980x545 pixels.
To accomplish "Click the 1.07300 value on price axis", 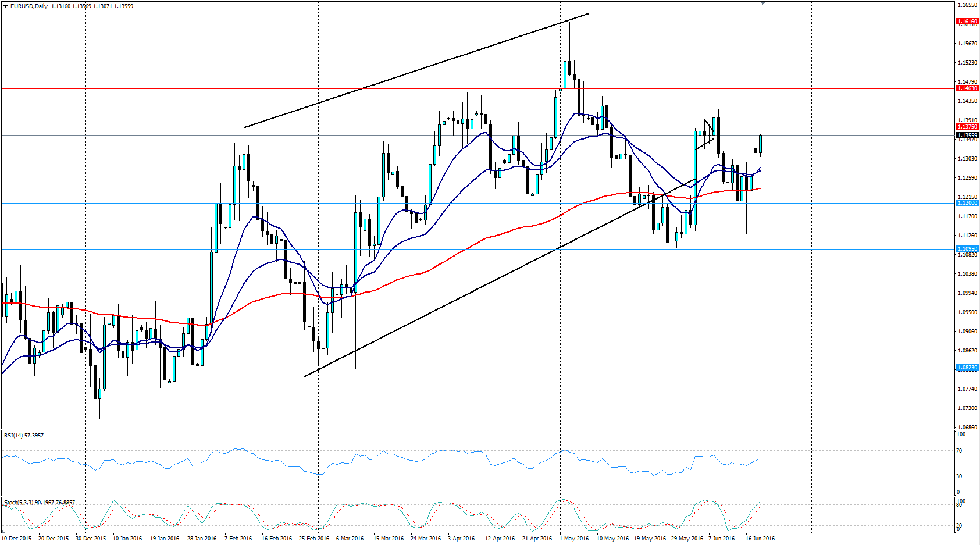I will [967, 408].
